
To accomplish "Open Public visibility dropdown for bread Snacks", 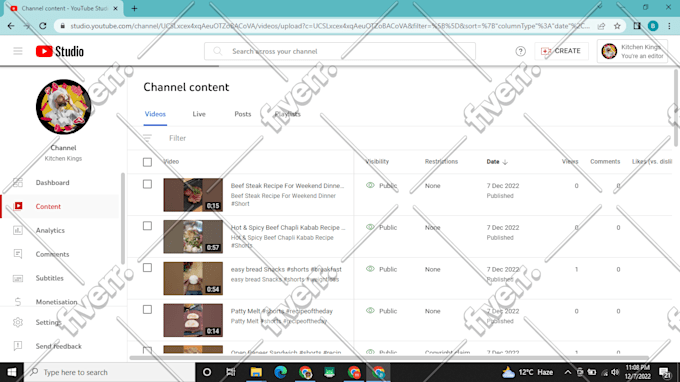I will pos(382,269).
